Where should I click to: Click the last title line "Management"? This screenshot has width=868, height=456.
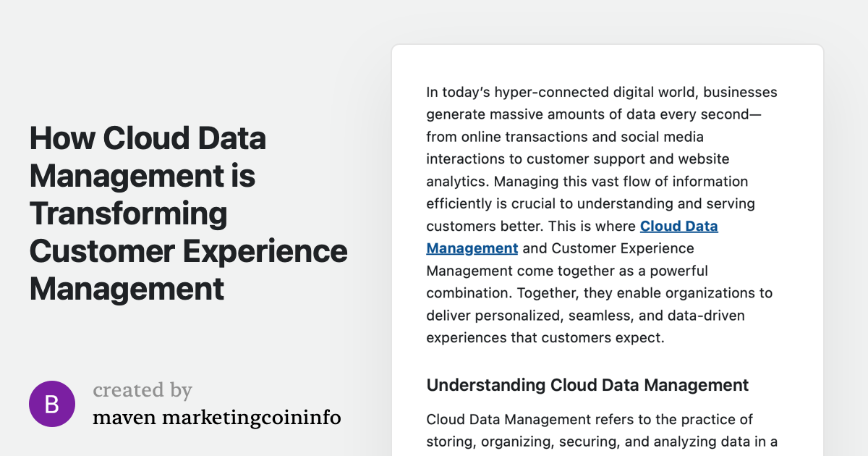pyautogui.click(x=127, y=289)
